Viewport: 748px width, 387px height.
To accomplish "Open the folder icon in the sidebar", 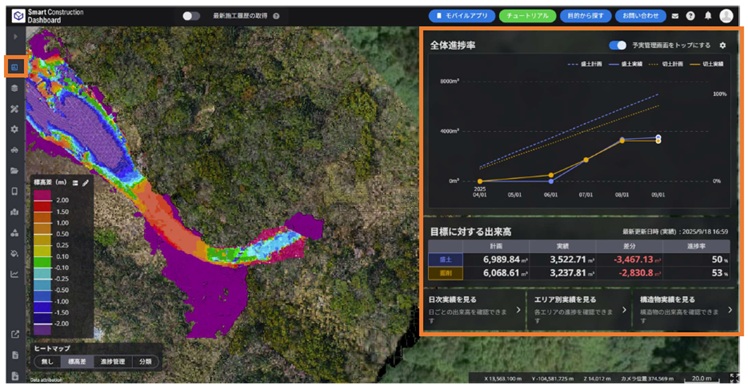I will [x=15, y=170].
